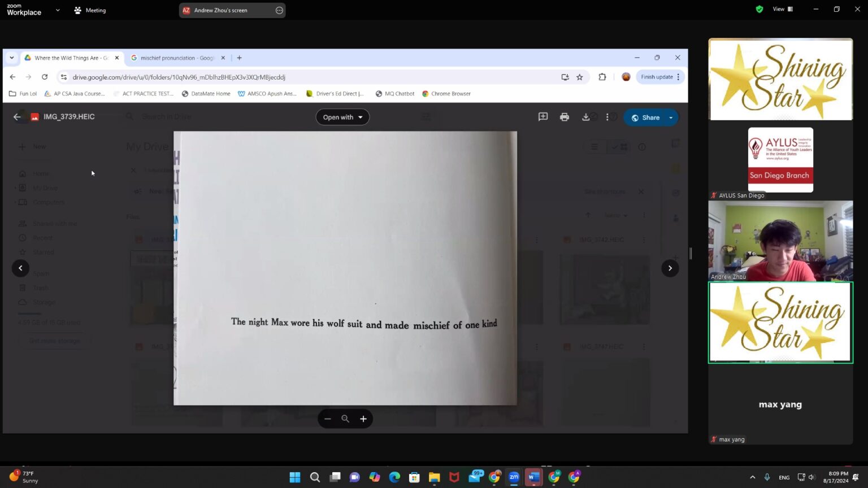
Task: Open 'Chrome Browser' bookmark
Action: coord(446,94)
